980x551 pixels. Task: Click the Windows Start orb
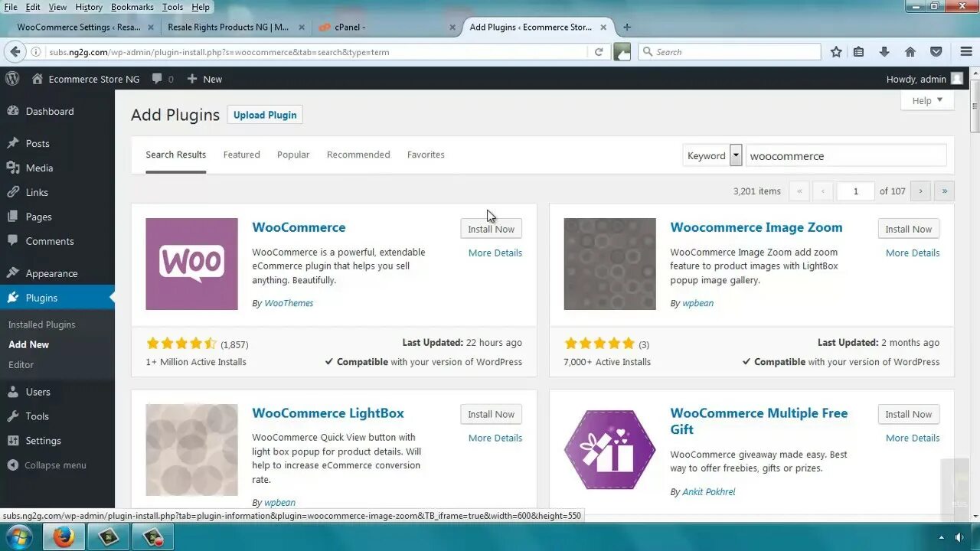pyautogui.click(x=18, y=537)
